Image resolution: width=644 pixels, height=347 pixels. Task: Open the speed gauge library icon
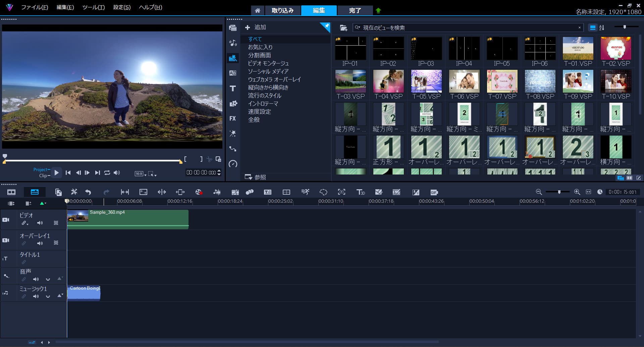pos(233,164)
